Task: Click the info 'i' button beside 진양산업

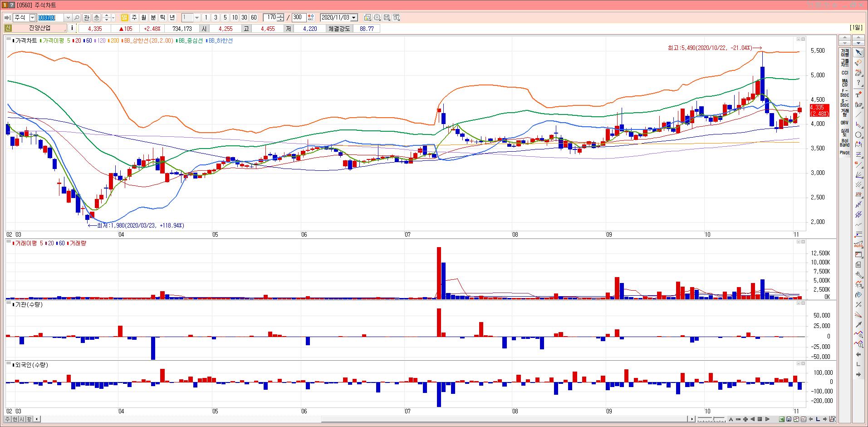Action: [72, 28]
